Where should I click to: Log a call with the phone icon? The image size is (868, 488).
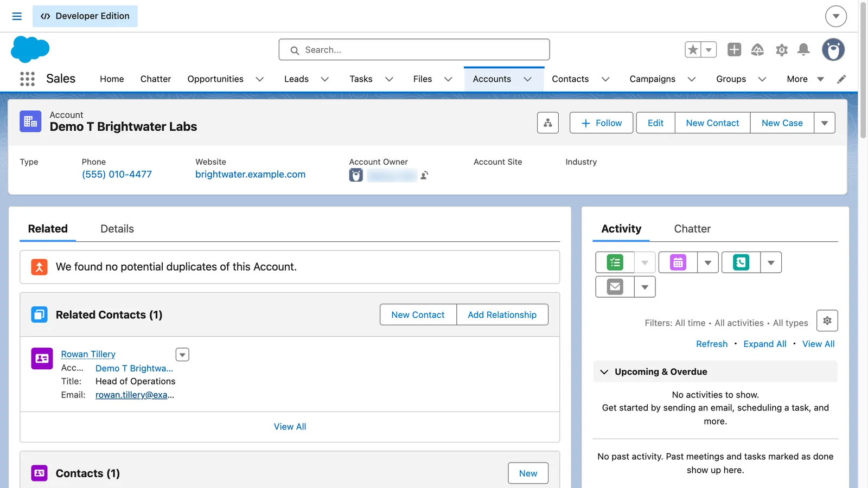tap(741, 262)
